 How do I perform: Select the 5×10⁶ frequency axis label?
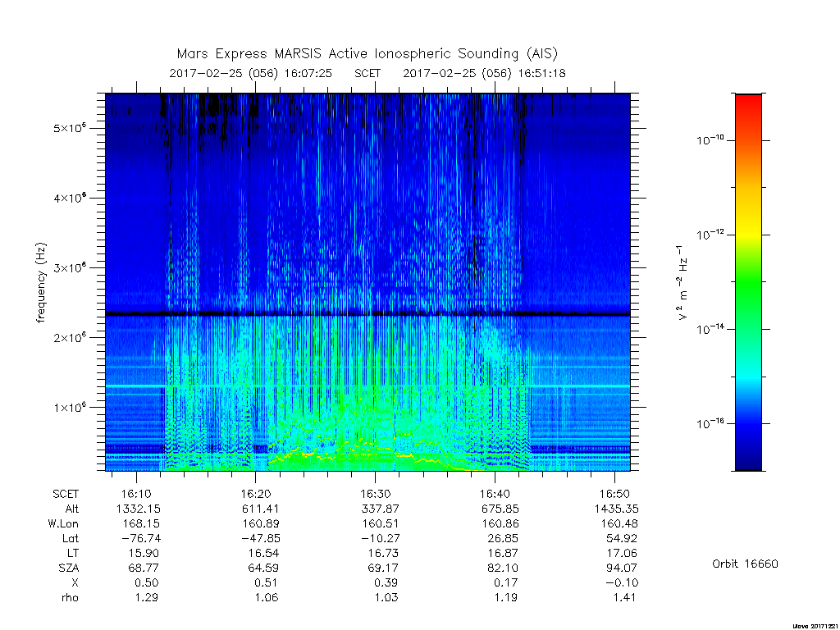pyautogui.click(x=71, y=128)
